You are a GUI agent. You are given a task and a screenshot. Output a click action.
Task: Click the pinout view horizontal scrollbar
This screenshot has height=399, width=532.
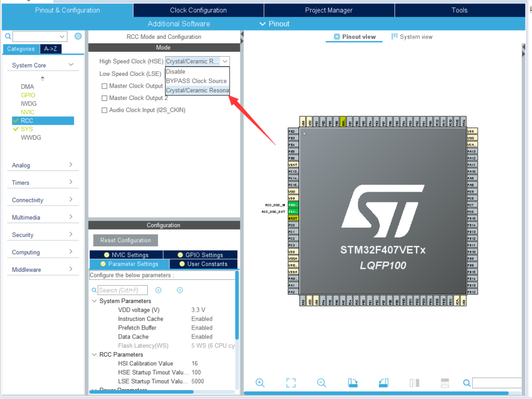point(376,393)
